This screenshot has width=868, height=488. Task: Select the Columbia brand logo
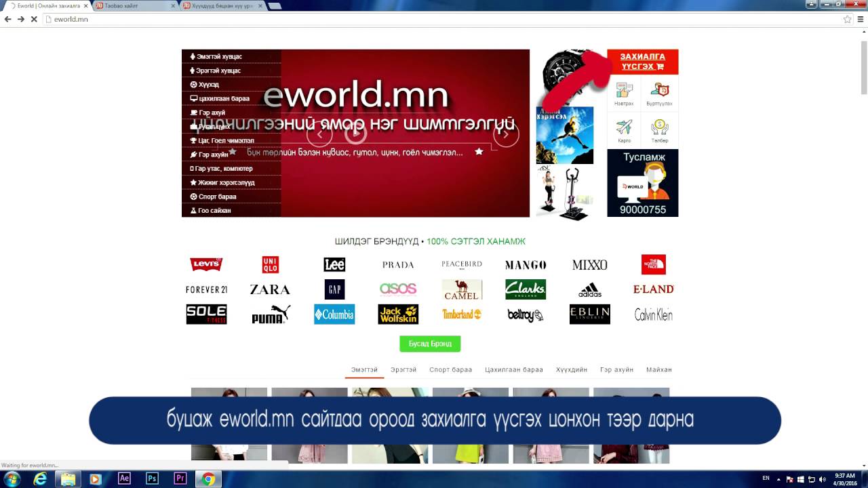coord(334,314)
